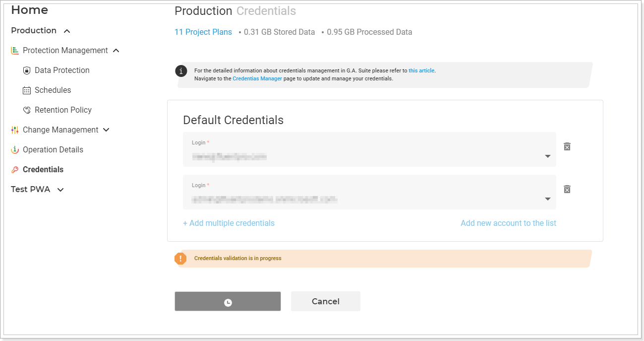Click the Protection Management chart icon

click(x=15, y=51)
